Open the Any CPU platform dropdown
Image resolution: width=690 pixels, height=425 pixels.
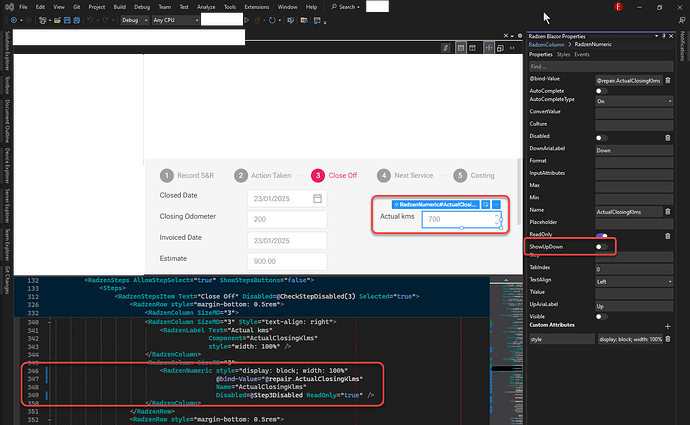pos(176,20)
